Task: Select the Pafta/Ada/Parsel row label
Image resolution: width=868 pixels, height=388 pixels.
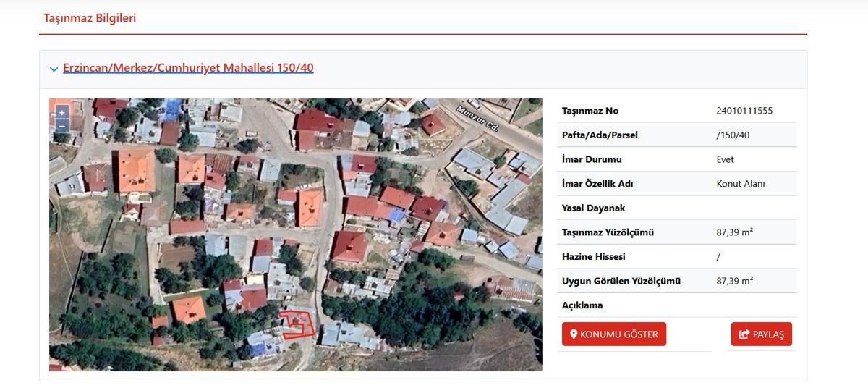Action: pyautogui.click(x=600, y=135)
